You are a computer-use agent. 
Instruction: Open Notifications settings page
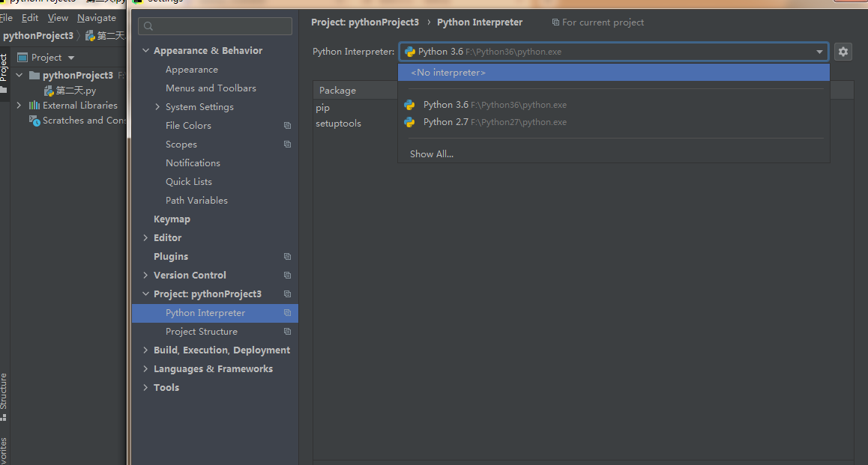[193, 163]
